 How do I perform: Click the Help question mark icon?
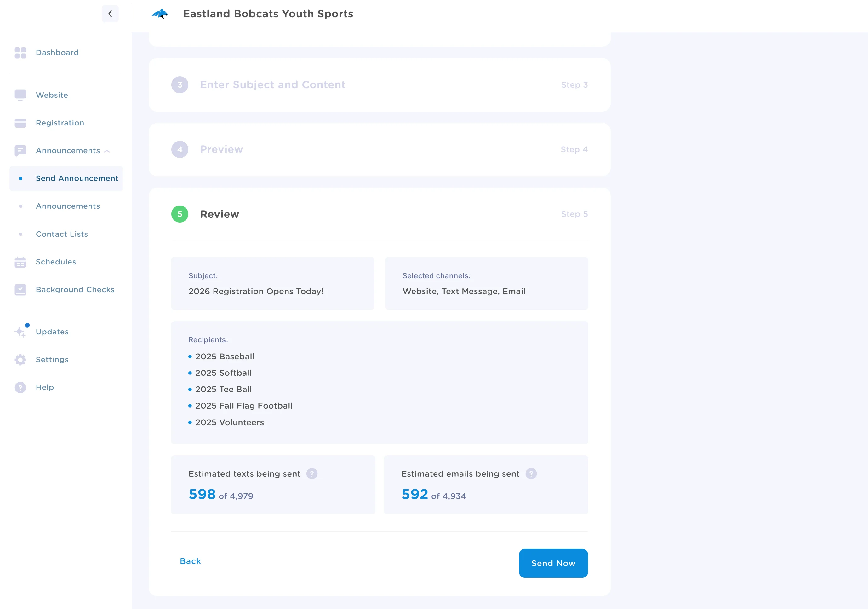coord(20,387)
